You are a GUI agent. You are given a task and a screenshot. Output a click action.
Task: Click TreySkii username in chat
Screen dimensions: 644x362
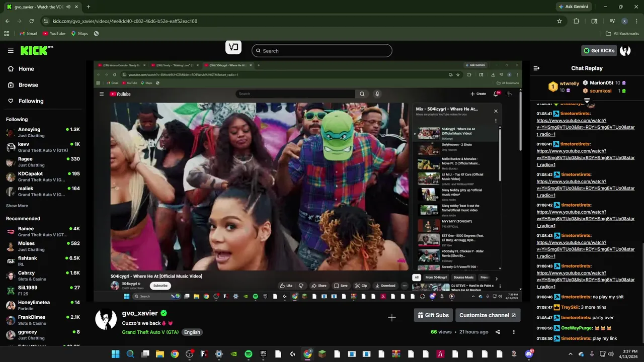pyautogui.click(x=570, y=307)
